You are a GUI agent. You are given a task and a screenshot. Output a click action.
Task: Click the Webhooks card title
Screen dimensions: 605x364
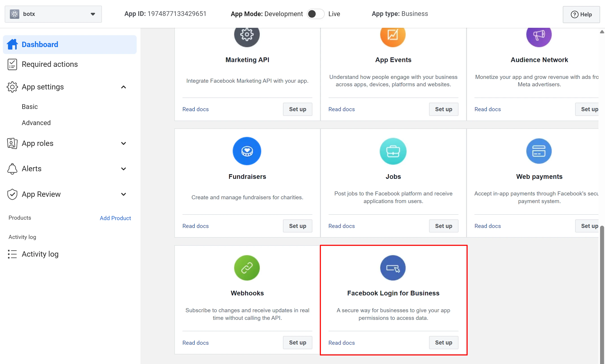247,293
